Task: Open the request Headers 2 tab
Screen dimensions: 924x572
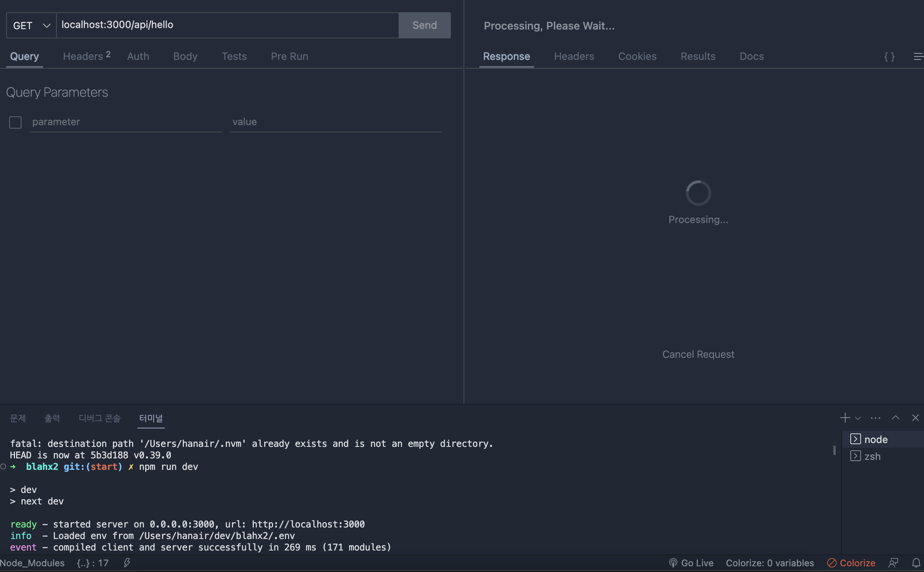Action: coord(87,56)
